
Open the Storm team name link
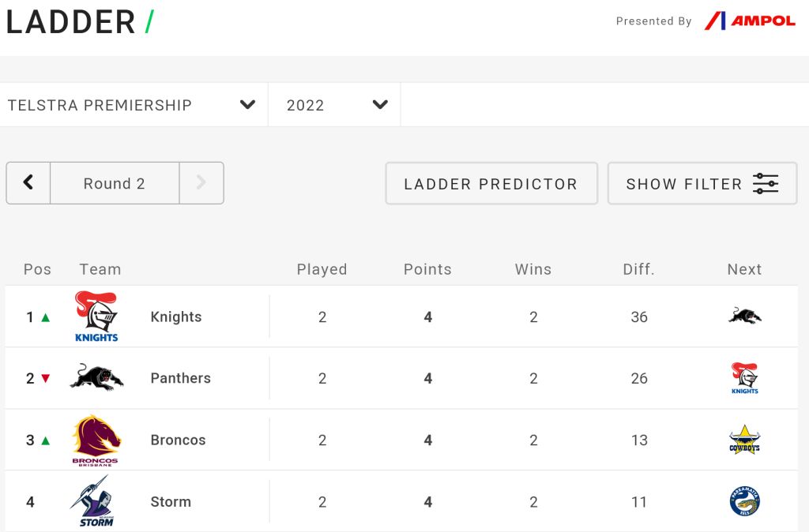[x=171, y=501]
